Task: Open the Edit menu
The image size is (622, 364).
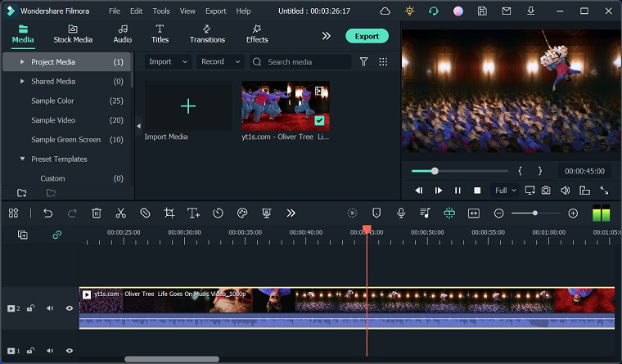Action: 136,11
